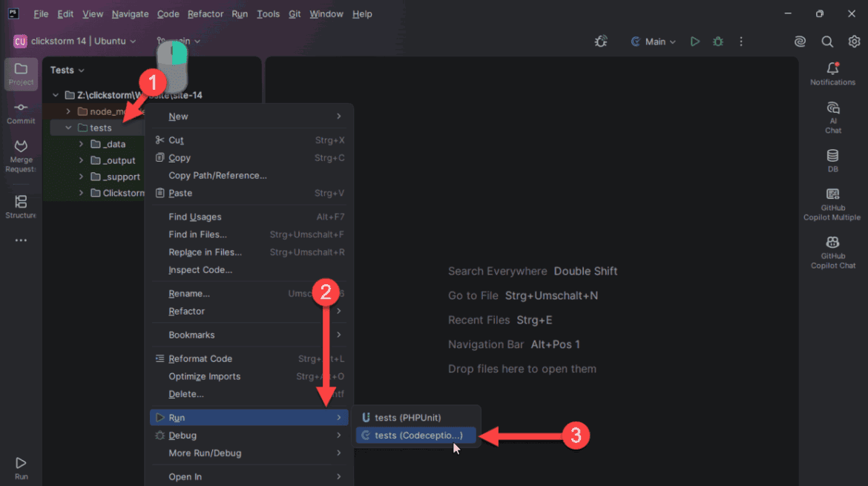Open the Tests view selector dropdown
This screenshot has width=868, height=486.
pyautogui.click(x=67, y=70)
